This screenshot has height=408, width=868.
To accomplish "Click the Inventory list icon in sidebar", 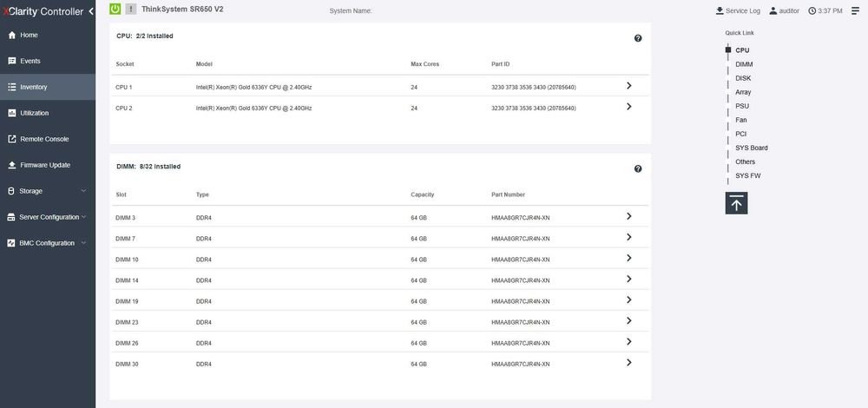I will [x=12, y=87].
